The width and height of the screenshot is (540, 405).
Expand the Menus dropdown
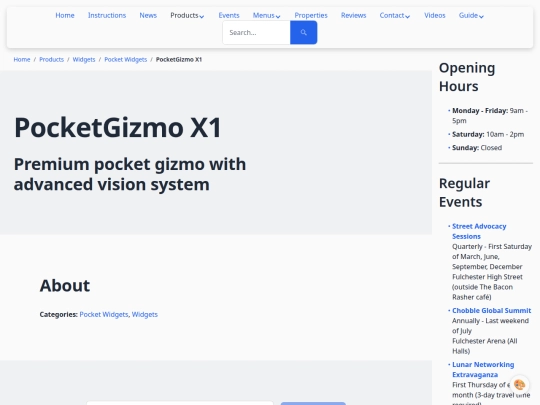[x=267, y=15]
